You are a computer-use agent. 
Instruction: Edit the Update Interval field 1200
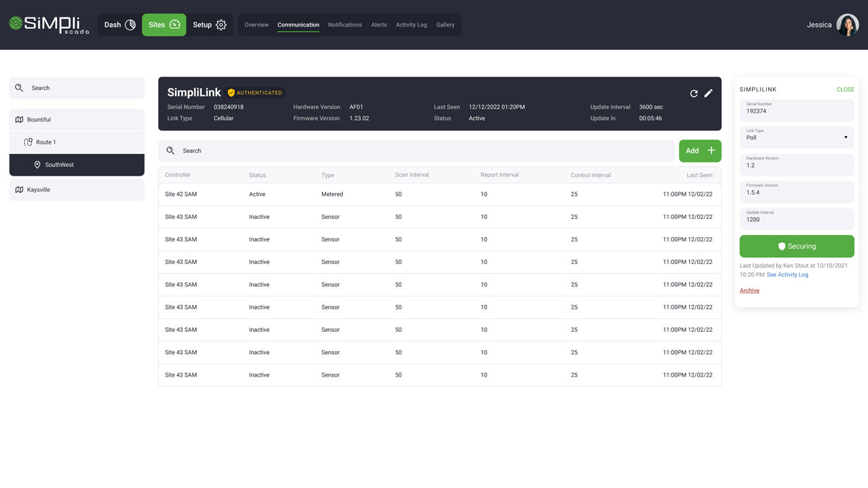tap(796, 219)
